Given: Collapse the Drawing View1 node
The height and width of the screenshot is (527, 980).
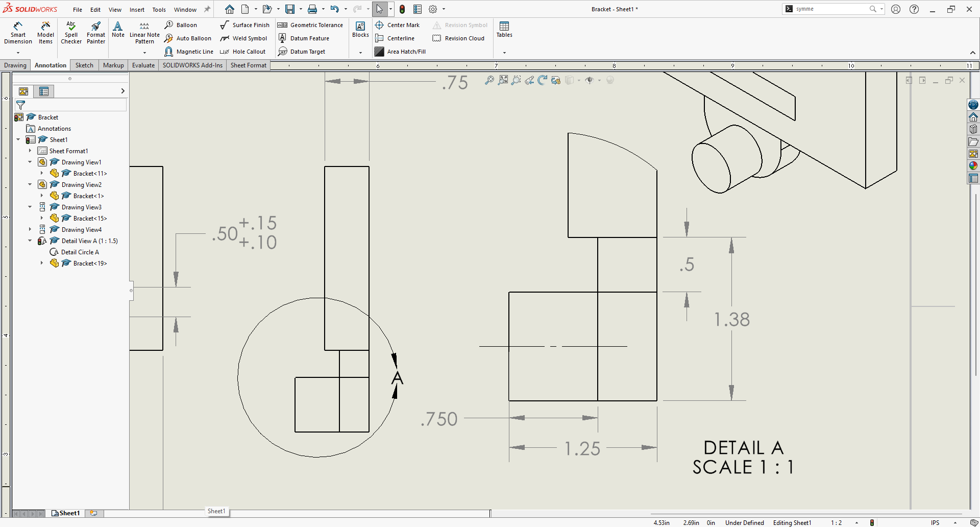Looking at the screenshot, I should 30,162.
